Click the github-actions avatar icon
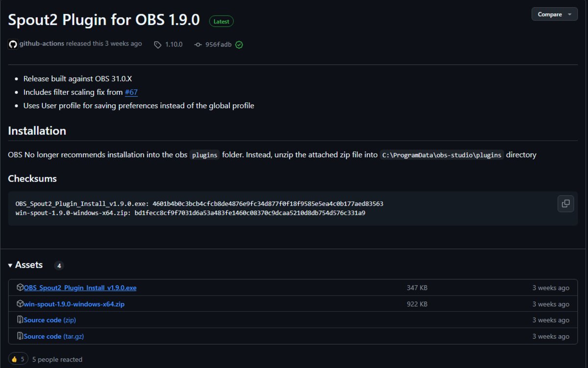This screenshot has width=588, height=368. coord(13,44)
